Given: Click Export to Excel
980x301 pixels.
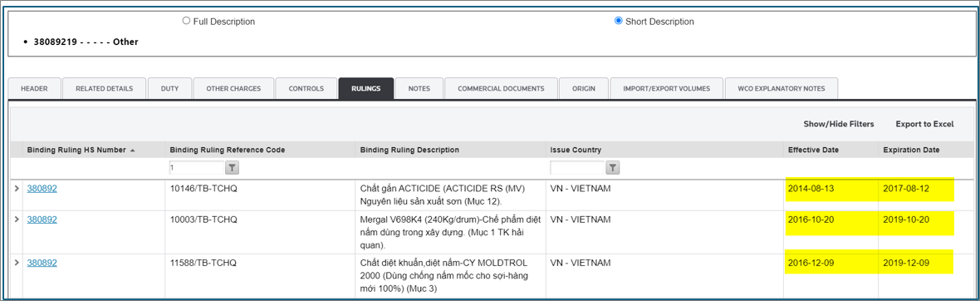Looking at the screenshot, I should click(x=924, y=124).
